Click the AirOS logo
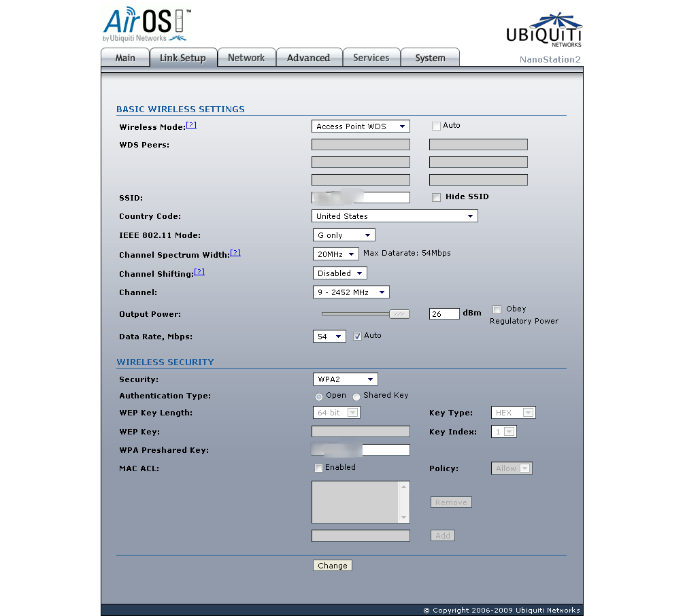685x616 pixels. click(146, 24)
